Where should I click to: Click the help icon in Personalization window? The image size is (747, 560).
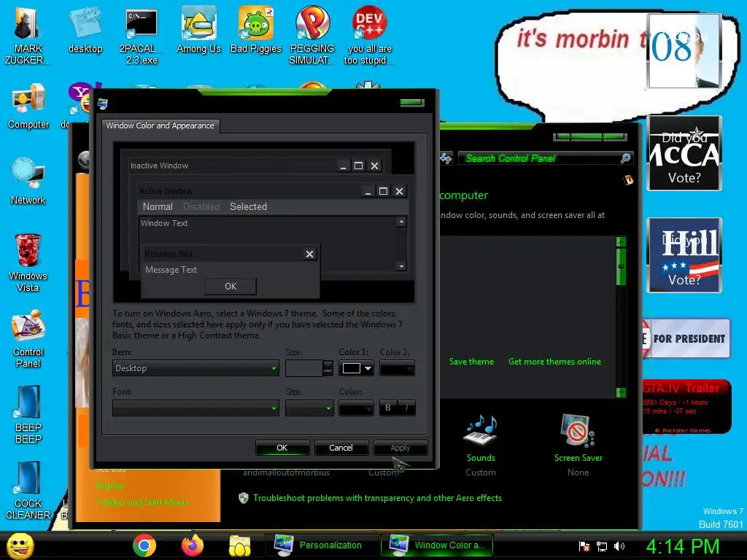(x=628, y=179)
